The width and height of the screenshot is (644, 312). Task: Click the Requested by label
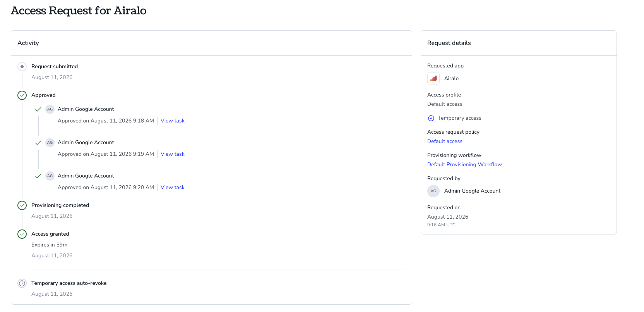coord(444,179)
